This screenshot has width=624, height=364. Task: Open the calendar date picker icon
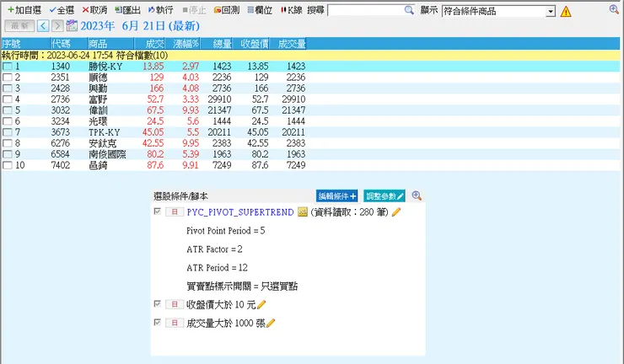click(72, 26)
